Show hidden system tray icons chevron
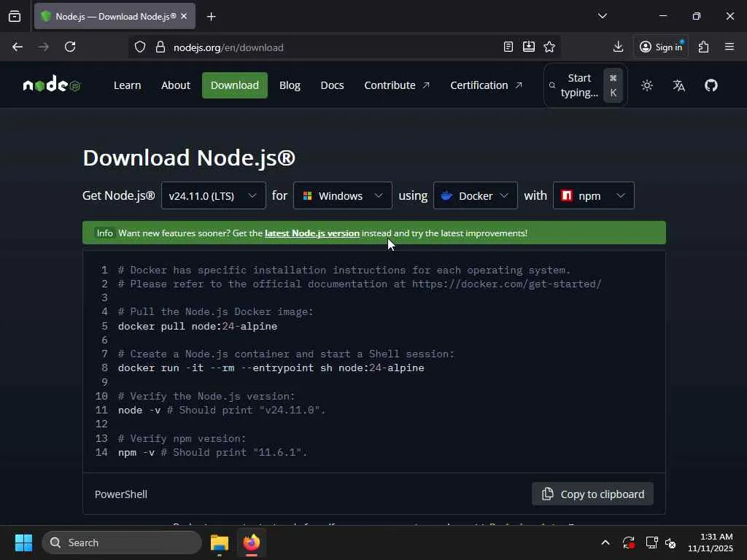Screen dimensions: 747x560 (x=605, y=542)
